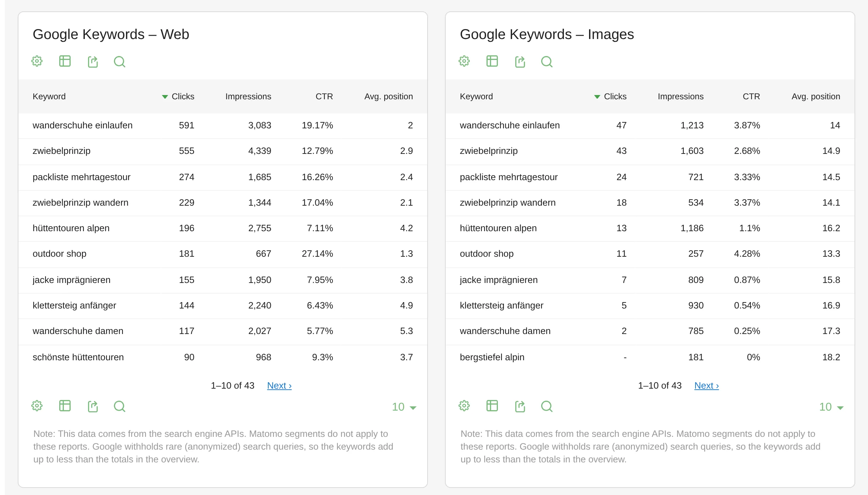Sort Images table by Impressions header
The height and width of the screenshot is (495, 868).
681,96
